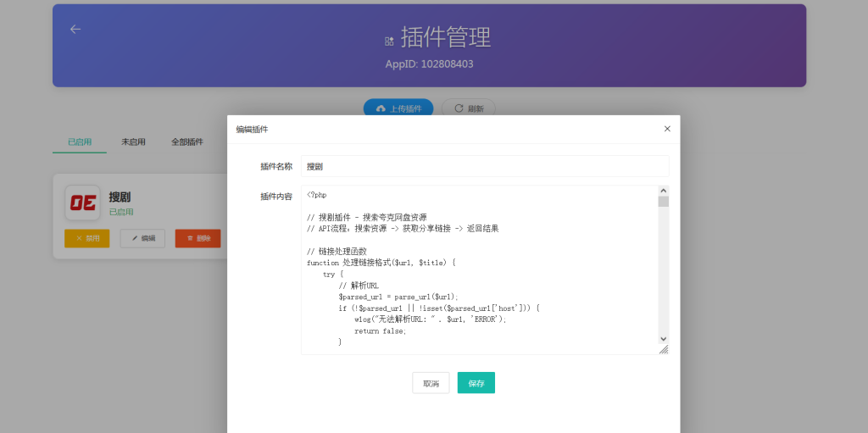
Task: Click the 编辑 button for 搜剧
Action: [x=142, y=239]
